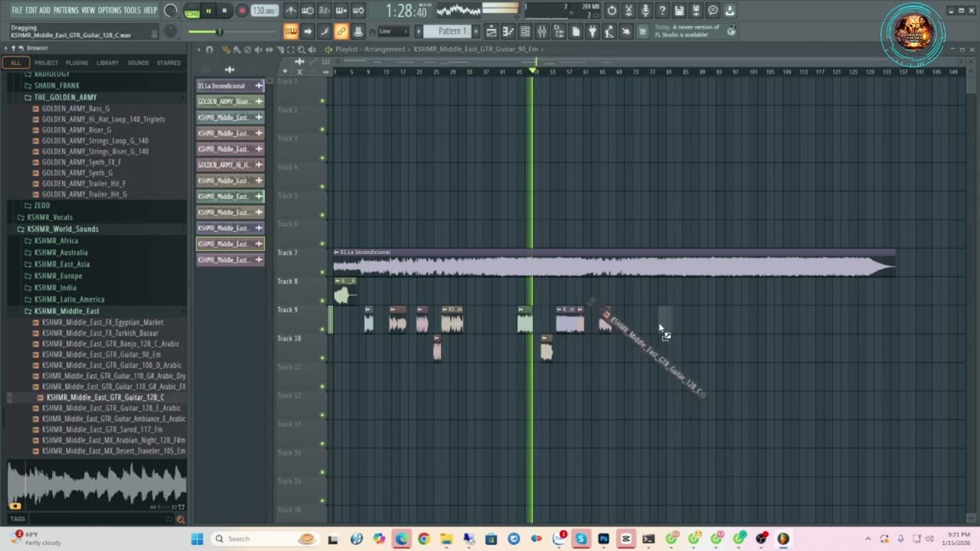Viewport: 980px width, 551px height.
Task: Select the Mute tool in Playlist
Action: point(258,50)
